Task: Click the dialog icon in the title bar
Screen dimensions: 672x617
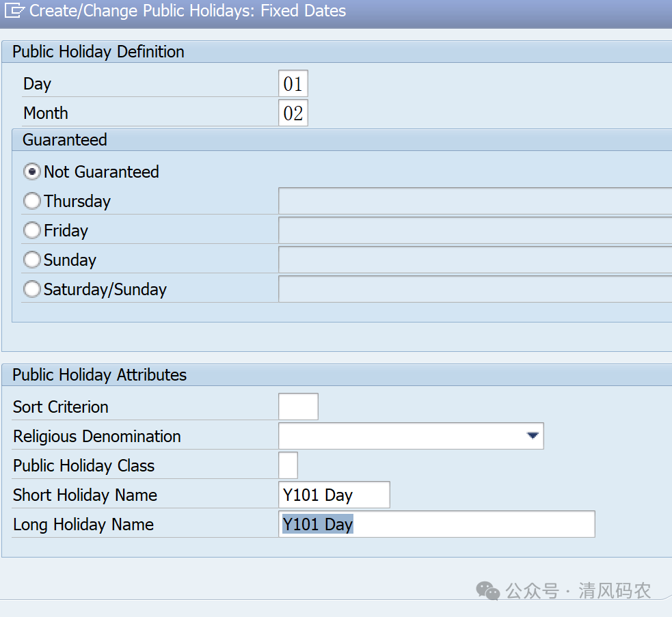Action: pos(14,11)
